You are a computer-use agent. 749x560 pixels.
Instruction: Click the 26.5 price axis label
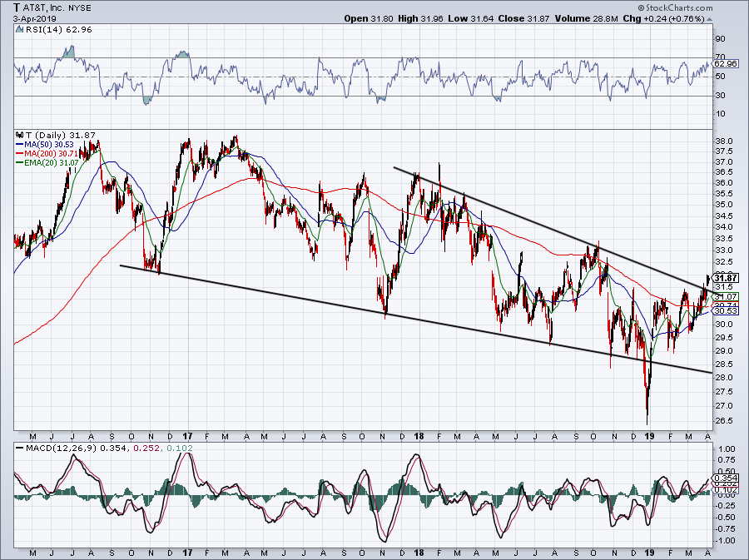724,421
